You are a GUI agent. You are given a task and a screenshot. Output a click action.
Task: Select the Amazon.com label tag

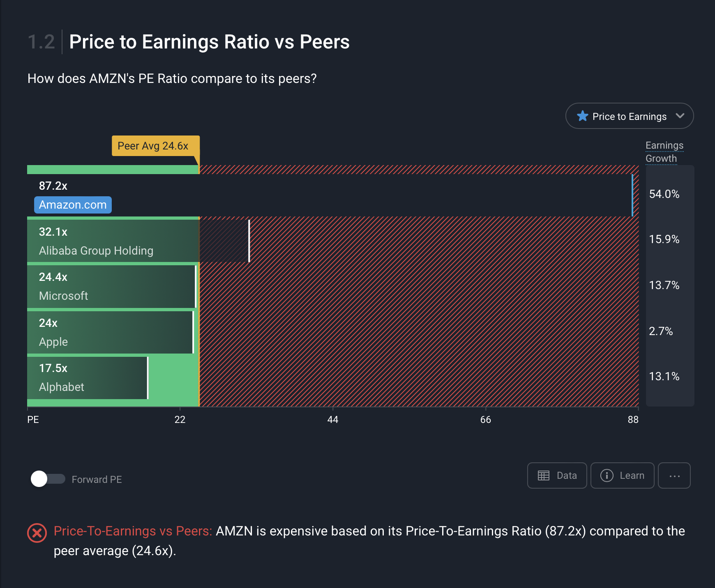[x=73, y=204]
